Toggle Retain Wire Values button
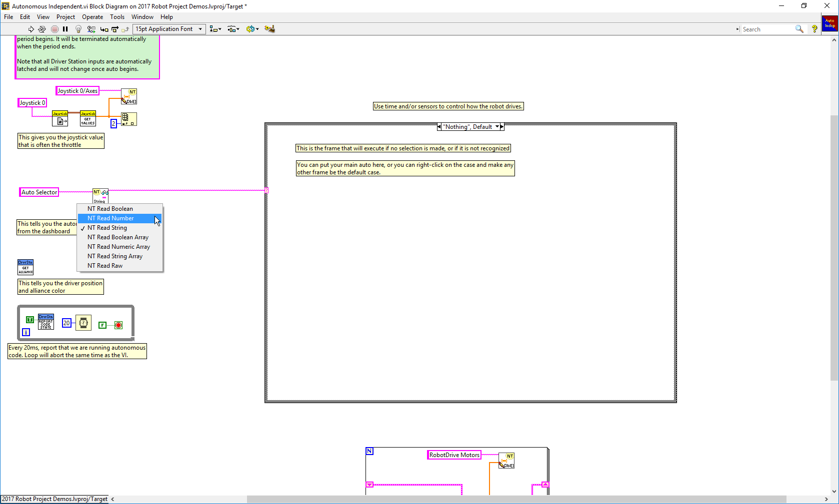 91,29
